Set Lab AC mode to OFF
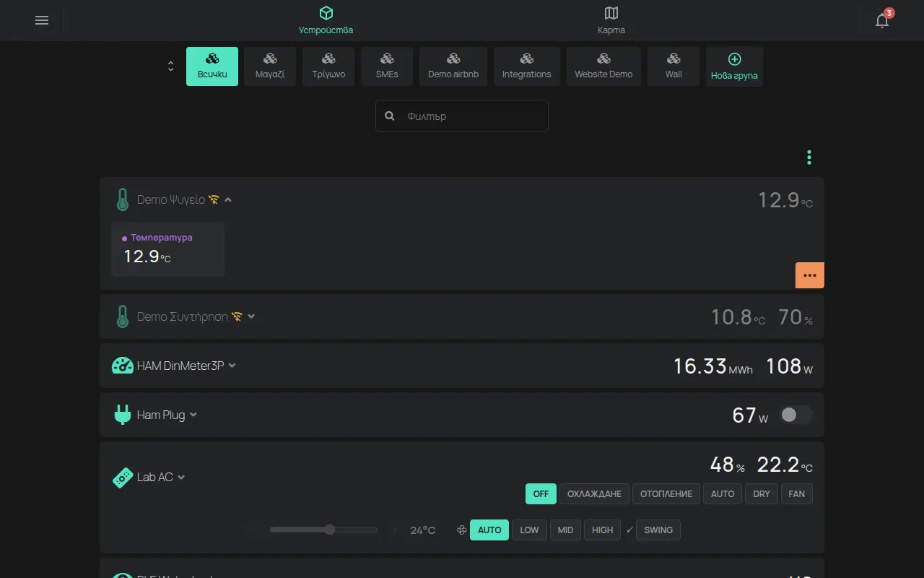Screen dimensions: 924x578 coord(541,494)
